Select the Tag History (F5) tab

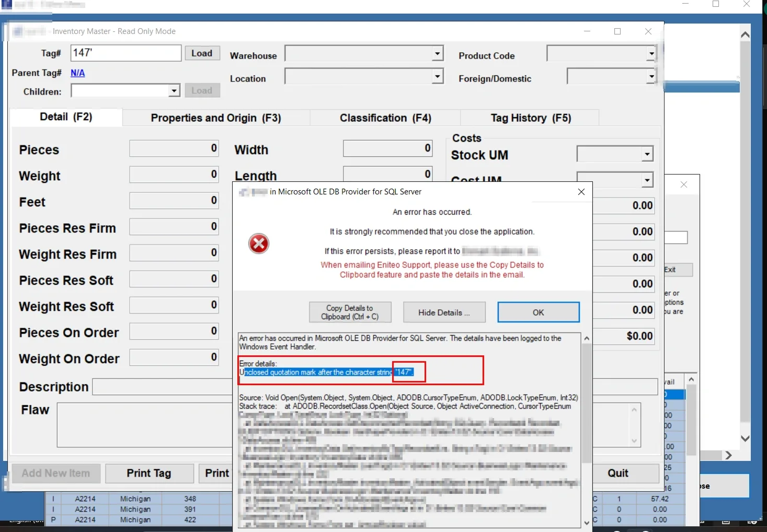click(531, 118)
